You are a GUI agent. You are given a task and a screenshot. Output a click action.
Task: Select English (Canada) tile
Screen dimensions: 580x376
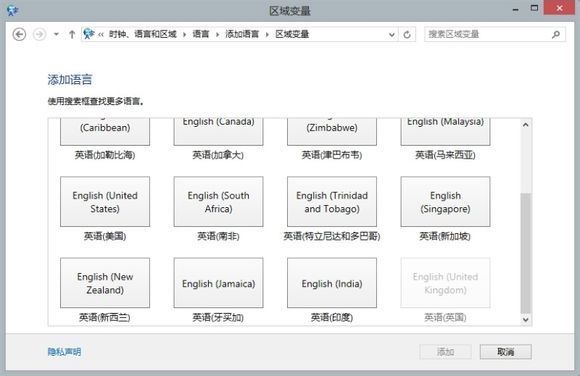coord(219,132)
